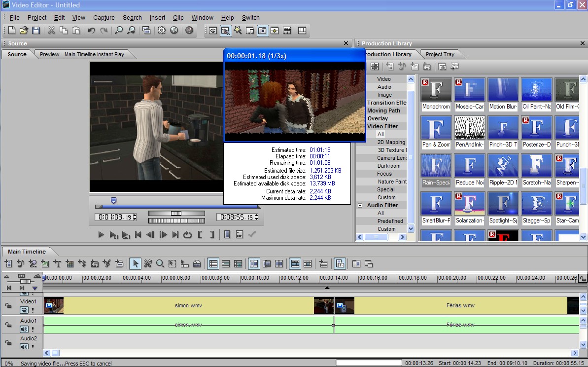Mute the Audio1 track speaker
Viewport: 588px width, 367px height.
24,330
